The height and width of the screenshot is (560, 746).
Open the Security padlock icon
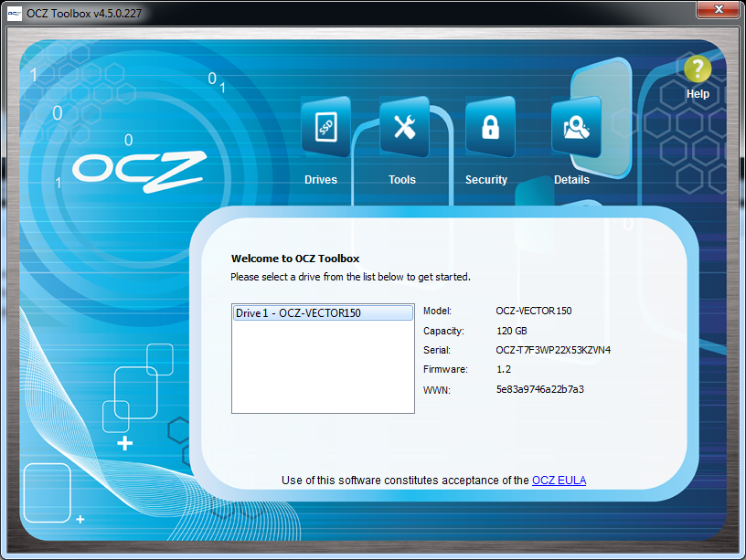(x=491, y=127)
